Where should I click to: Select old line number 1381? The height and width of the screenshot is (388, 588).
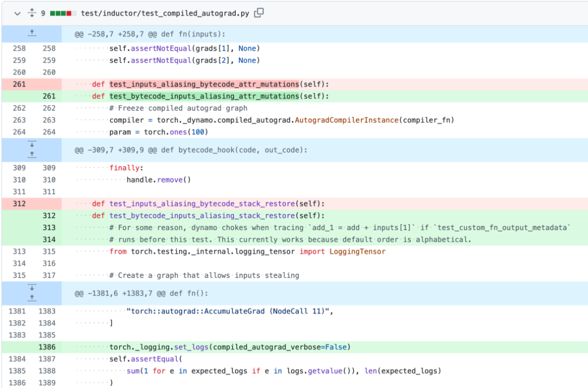17,311
